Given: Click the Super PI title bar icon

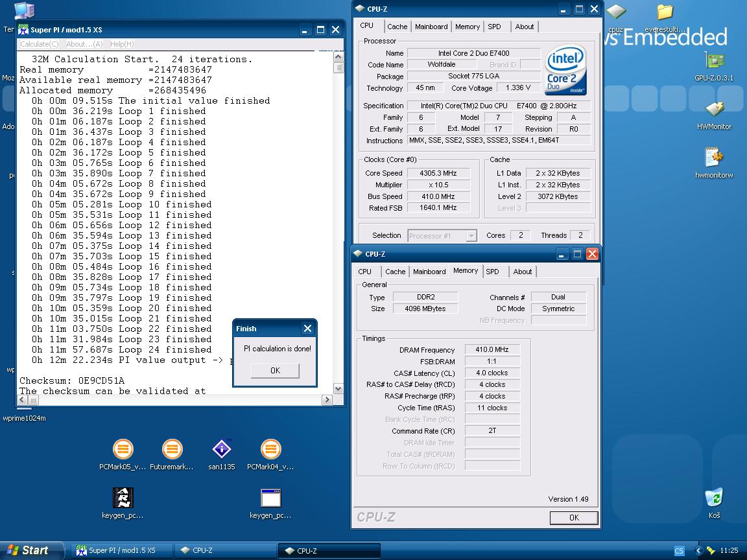Looking at the screenshot, I should tap(23, 30).
